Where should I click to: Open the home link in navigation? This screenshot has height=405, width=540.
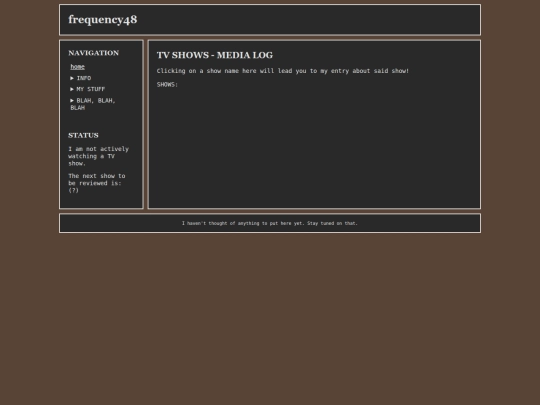click(77, 67)
